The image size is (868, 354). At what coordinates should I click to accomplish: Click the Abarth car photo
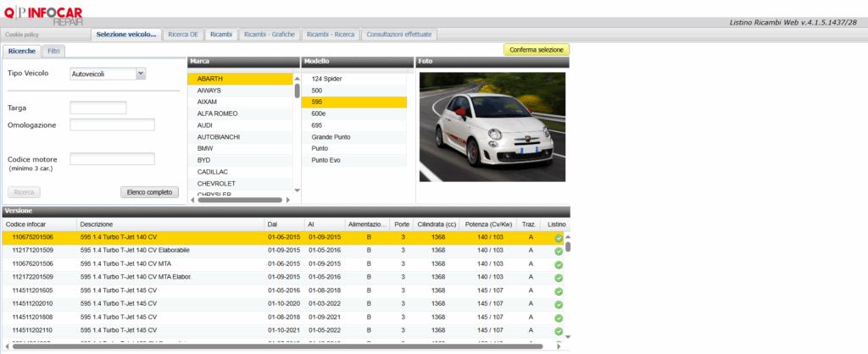(492, 127)
